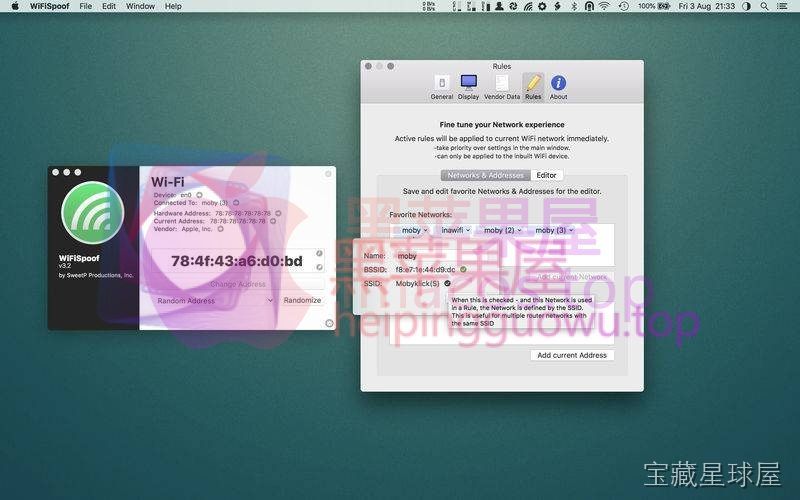Click the green WiFiSpoof logo icon
Image resolution: width=800 pixels, height=500 pixels.
92,213
